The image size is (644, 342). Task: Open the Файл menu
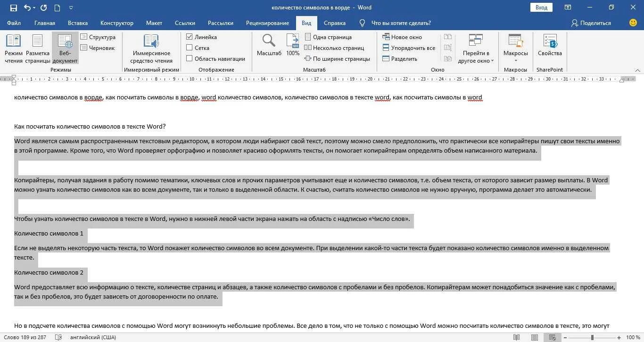click(14, 23)
